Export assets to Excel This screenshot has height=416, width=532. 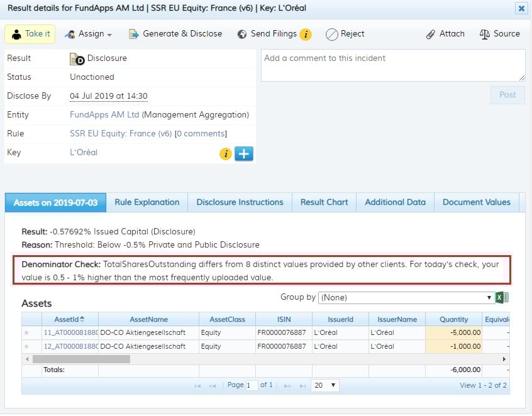pyautogui.click(x=502, y=298)
